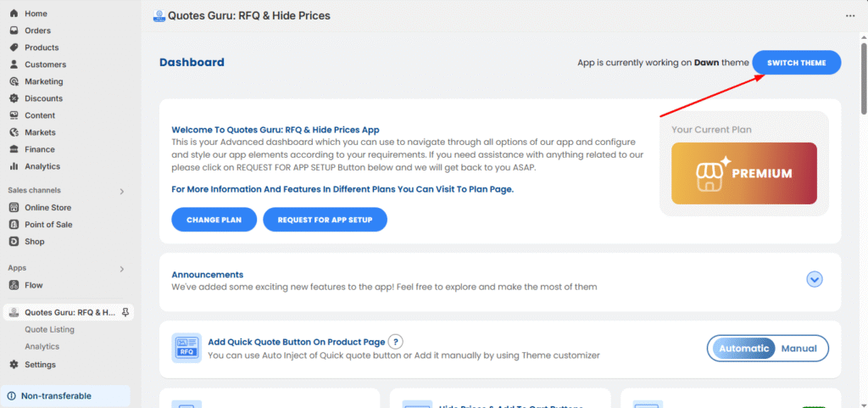Screen dimensions: 868x408
Task: Click 'Welcome To Quotes Guru' heading
Action: tap(275, 130)
